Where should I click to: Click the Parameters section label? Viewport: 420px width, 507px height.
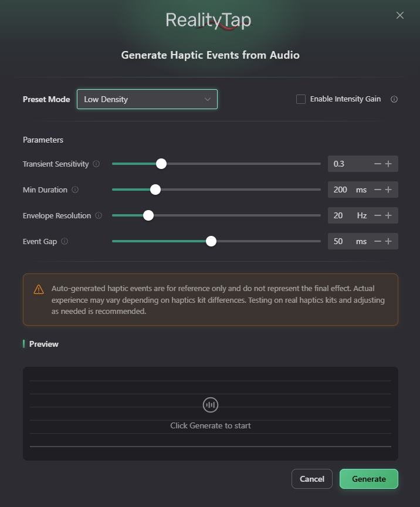(x=43, y=140)
